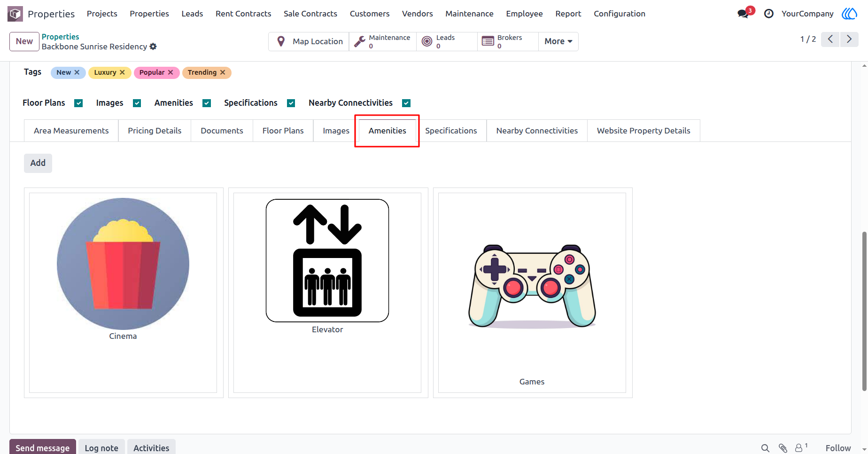Remove the Luxury tag

[x=122, y=72]
